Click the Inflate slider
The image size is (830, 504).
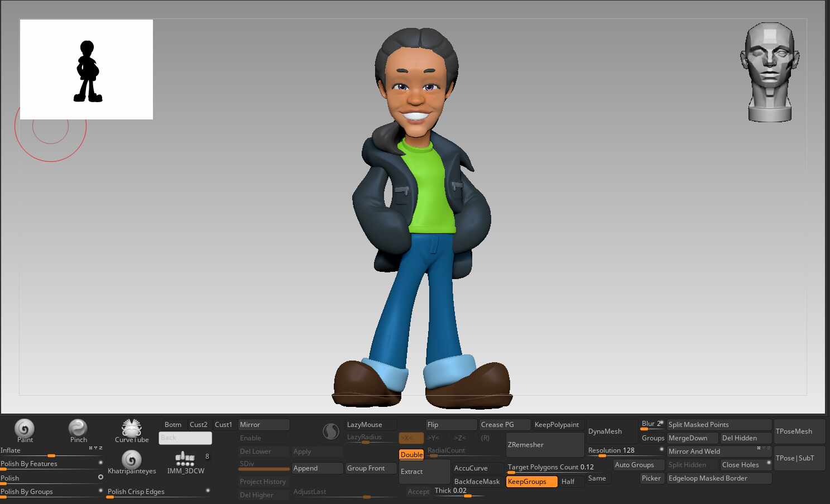click(51, 451)
